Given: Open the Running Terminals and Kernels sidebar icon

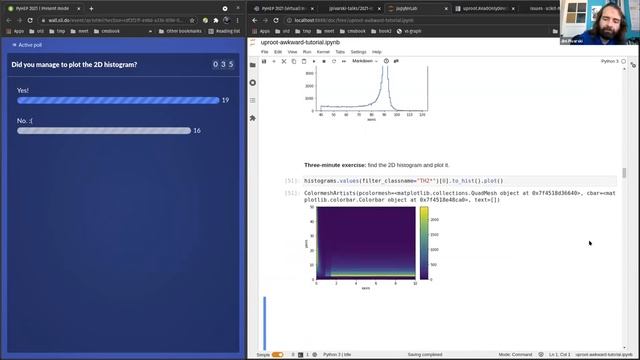Looking at the screenshot, I should click(253, 83).
